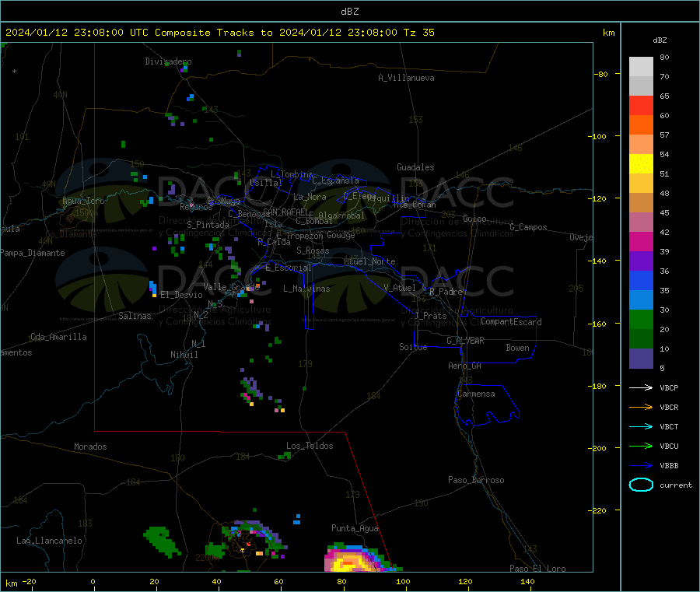Screen dimensions: 700x592
Task: Click the Guadales location label
Action: 415,167
